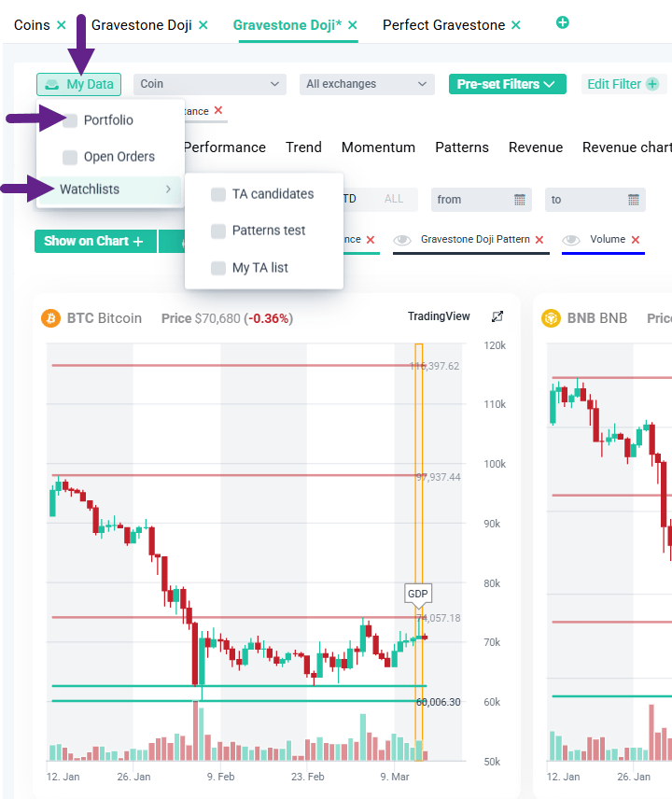
Task: Remove the Gravestone Doji Pattern indicator
Action: [x=539, y=240]
